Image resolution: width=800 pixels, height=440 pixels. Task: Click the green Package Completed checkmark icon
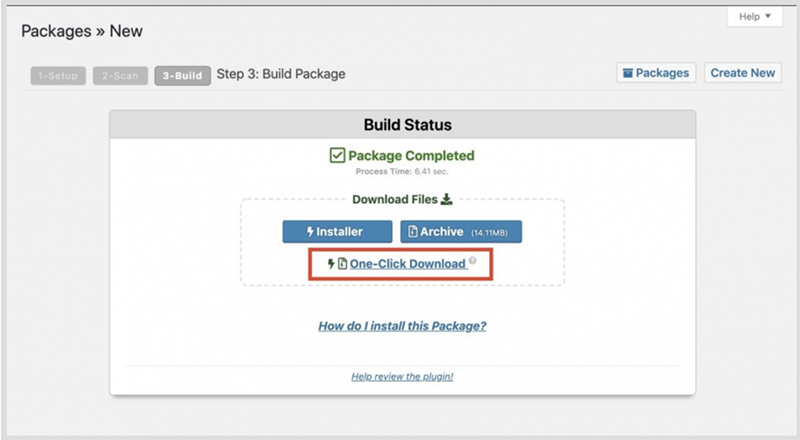point(338,156)
